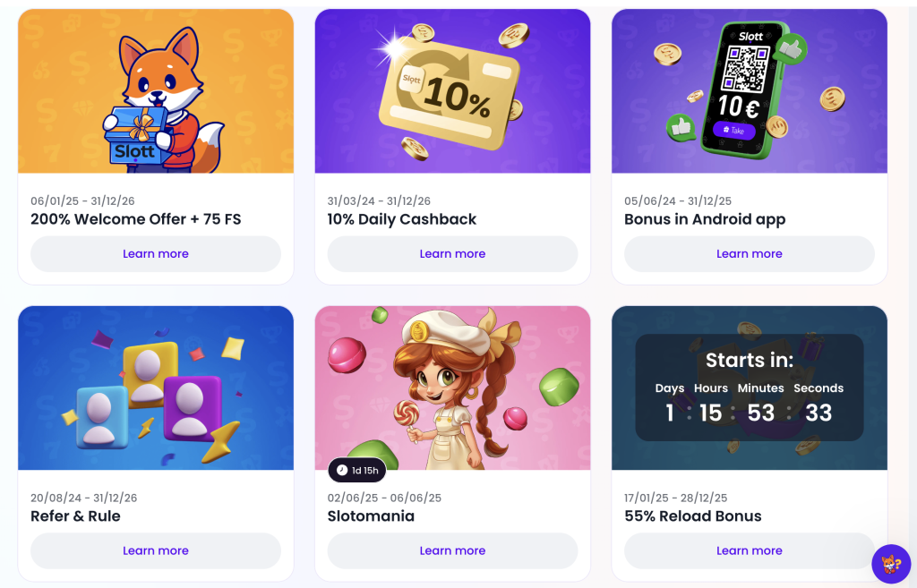Viewport: 917px width, 588px height.
Task: Learn more about 200% Welcome Offer
Action: [x=156, y=253]
